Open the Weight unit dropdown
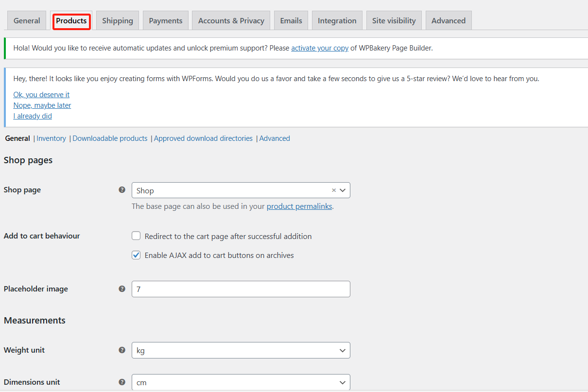 (x=343, y=350)
